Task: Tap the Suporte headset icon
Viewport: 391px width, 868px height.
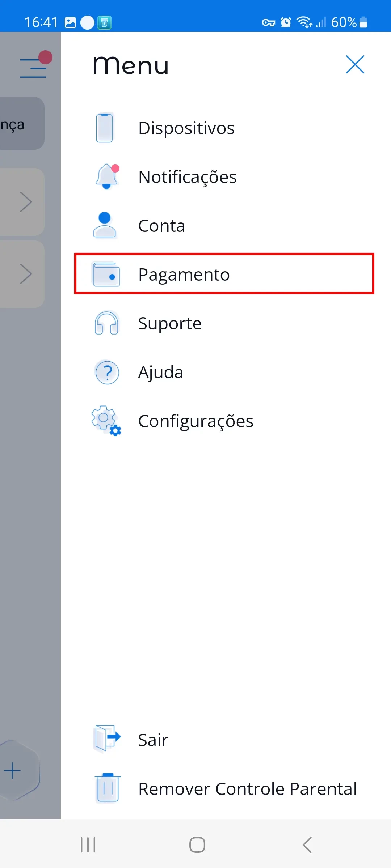Action: (x=106, y=323)
